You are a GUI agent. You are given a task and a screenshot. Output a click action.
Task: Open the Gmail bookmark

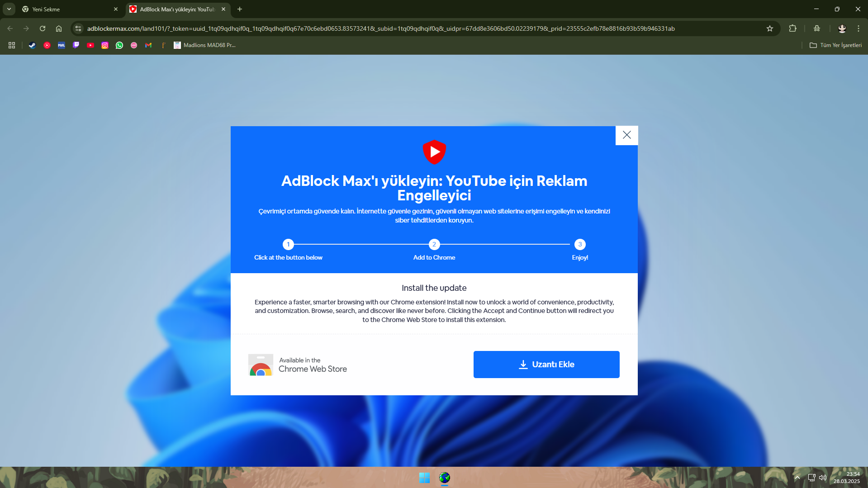tap(148, 45)
